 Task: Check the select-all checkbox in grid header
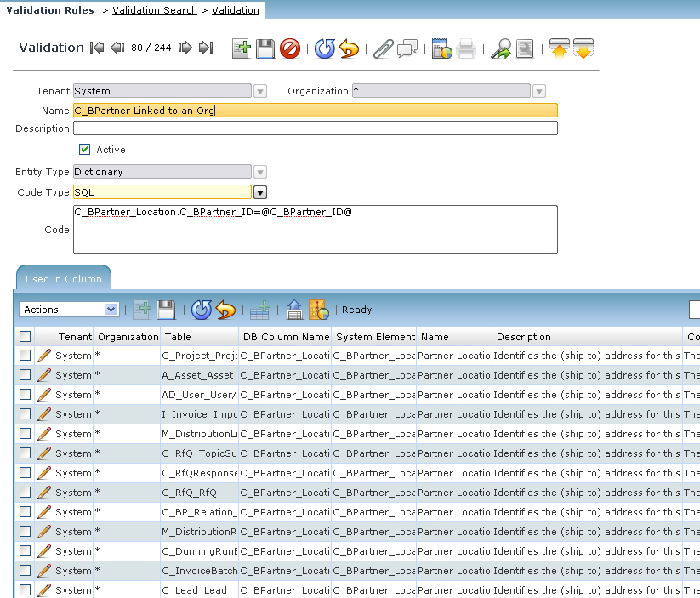pyautogui.click(x=26, y=337)
